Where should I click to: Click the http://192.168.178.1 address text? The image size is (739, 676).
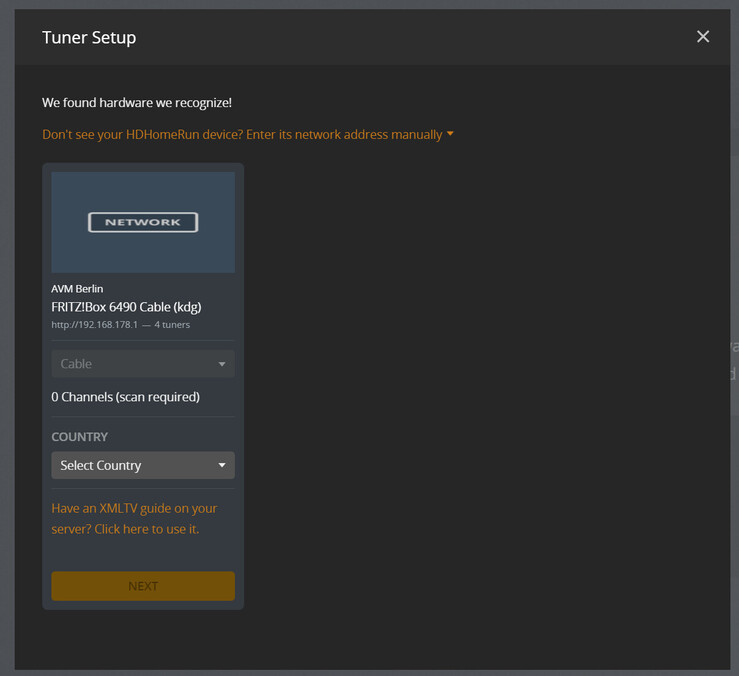pyautogui.click(x=94, y=324)
